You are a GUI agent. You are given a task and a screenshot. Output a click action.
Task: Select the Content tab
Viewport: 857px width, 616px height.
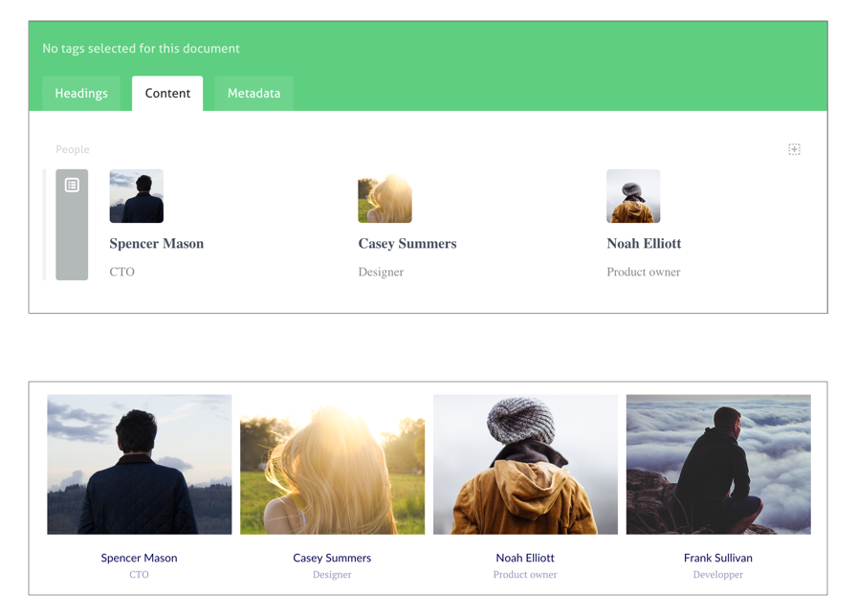pyautogui.click(x=167, y=94)
